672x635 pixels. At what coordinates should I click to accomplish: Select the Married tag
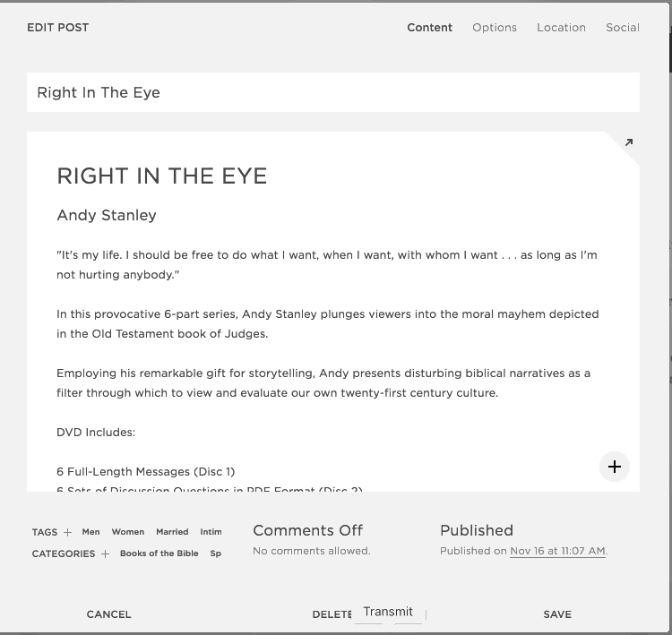[x=172, y=532]
